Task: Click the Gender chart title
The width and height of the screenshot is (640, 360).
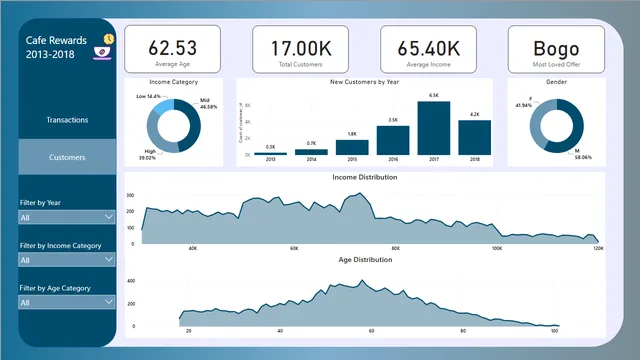Action: 556,82
